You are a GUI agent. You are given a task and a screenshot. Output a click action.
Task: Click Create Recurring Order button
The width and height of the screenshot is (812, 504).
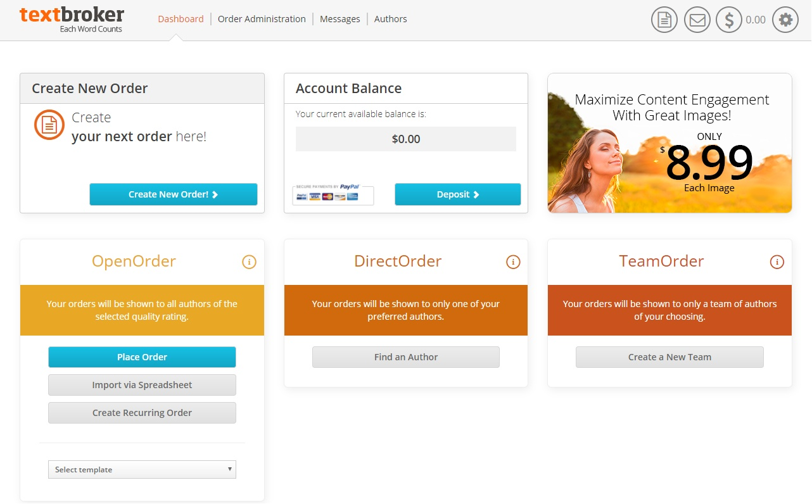(142, 413)
